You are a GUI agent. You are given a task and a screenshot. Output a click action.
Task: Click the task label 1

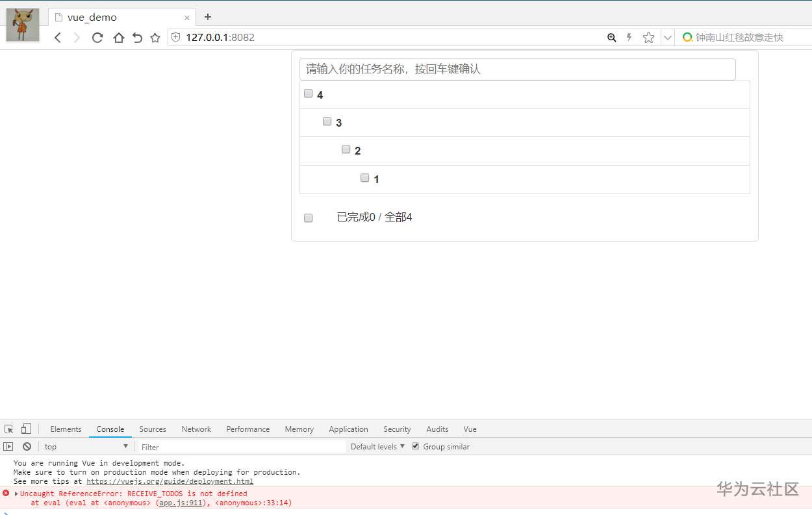[377, 180]
